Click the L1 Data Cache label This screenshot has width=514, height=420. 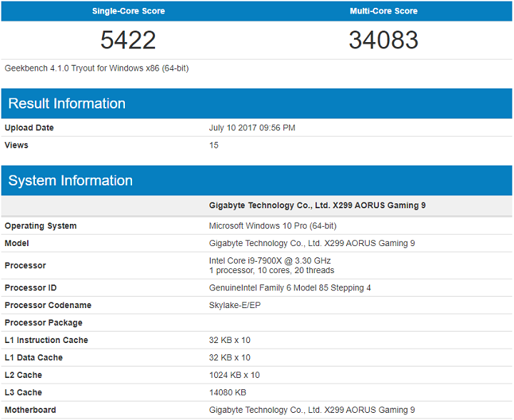click(34, 357)
